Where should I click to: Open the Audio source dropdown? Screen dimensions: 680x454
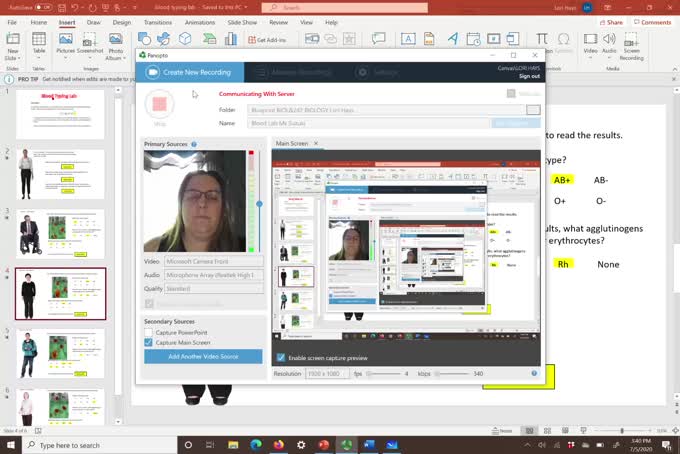(214, 274)
